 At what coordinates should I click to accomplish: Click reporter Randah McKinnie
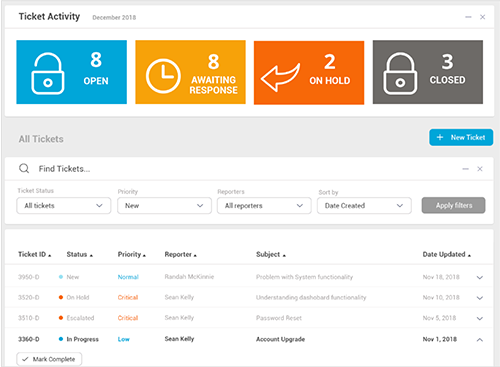tap(189, 277)
